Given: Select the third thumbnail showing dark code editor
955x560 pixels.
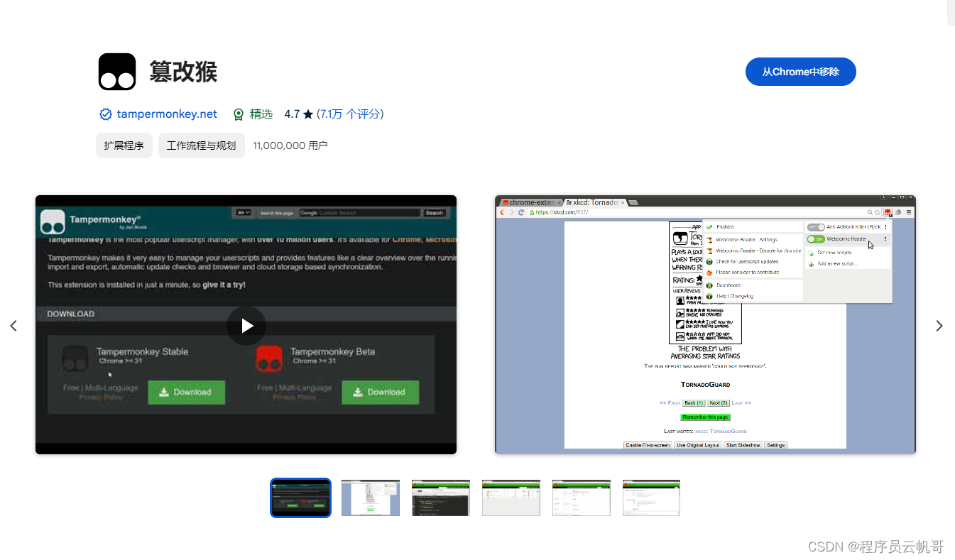Looking at the screenshot, I should click(441, 498).
